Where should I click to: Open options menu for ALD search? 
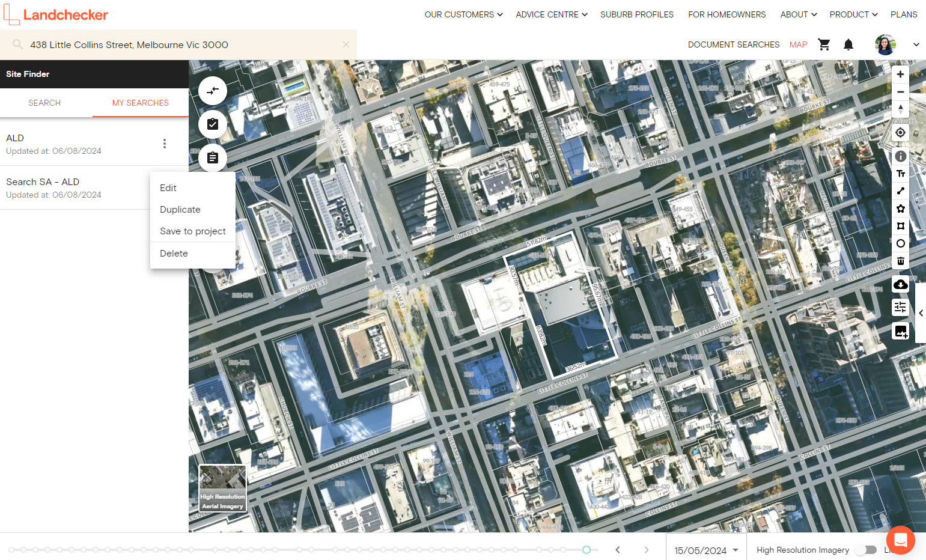165,144
